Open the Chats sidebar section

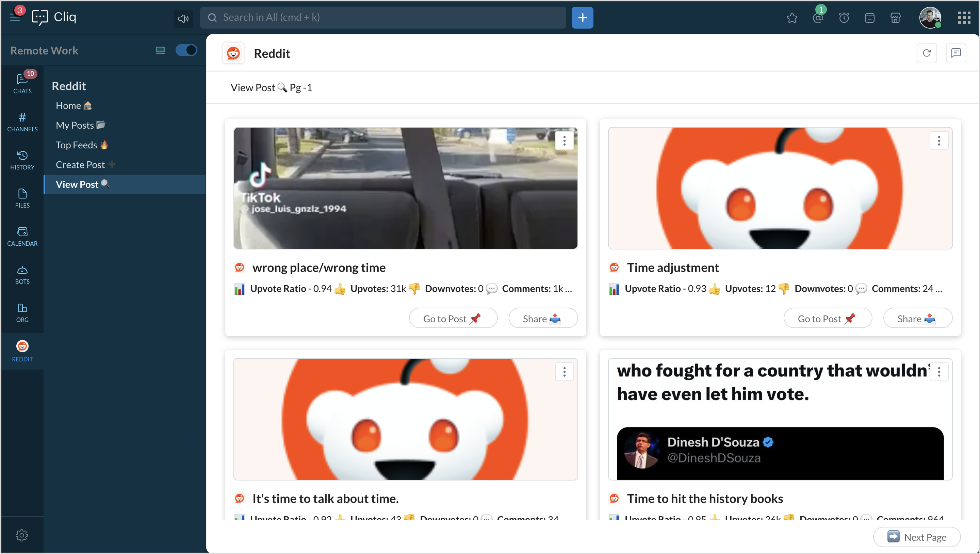(x=22, y=83)
